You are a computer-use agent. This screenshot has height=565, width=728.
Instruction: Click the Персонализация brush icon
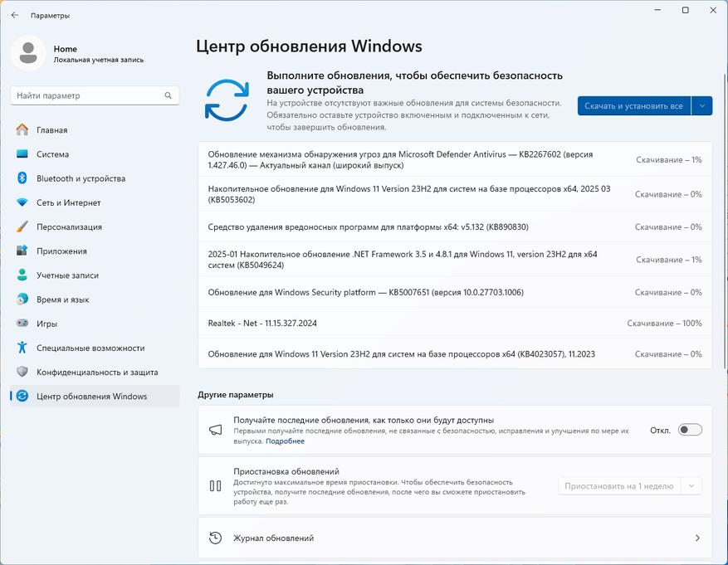pos(22,226)
